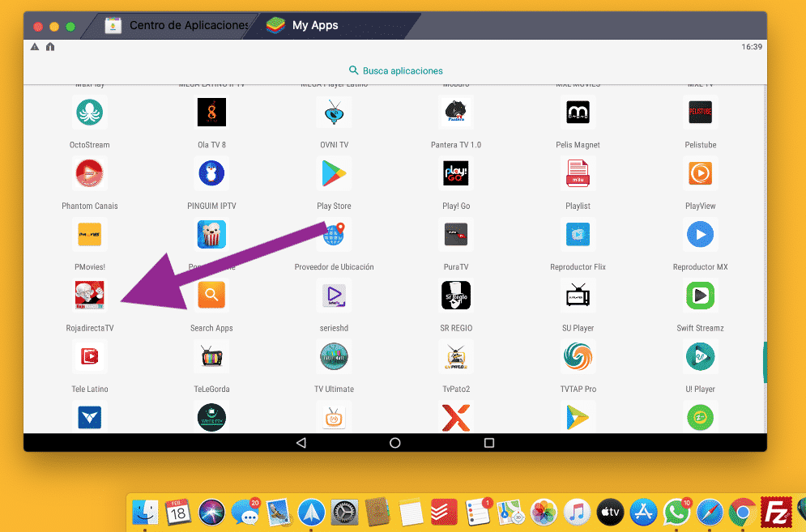The width and height of the screenshot is (806, 532).
Task: Launch the Swift Streamz app
Action: tap(700, 296)
